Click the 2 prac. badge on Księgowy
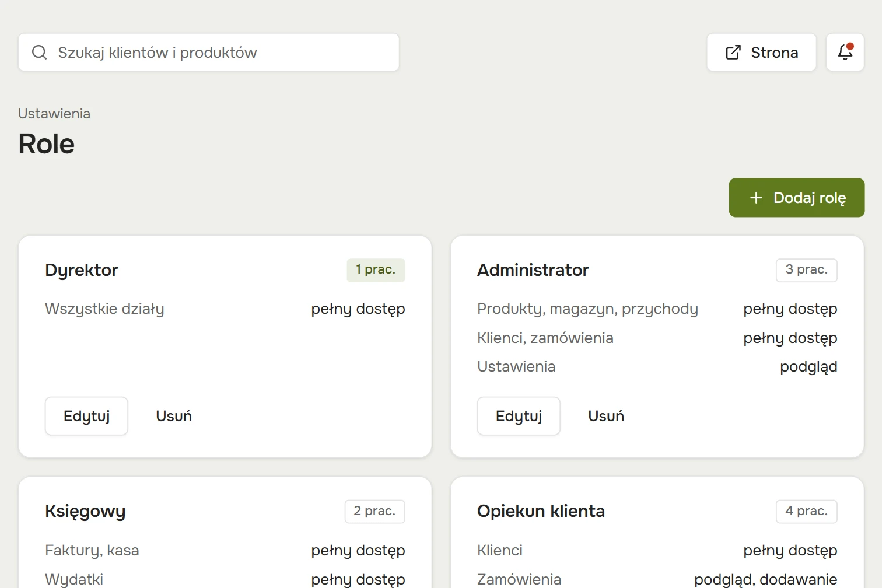The image size is (882, 588). pyautogui.click(x=374, y=512)
